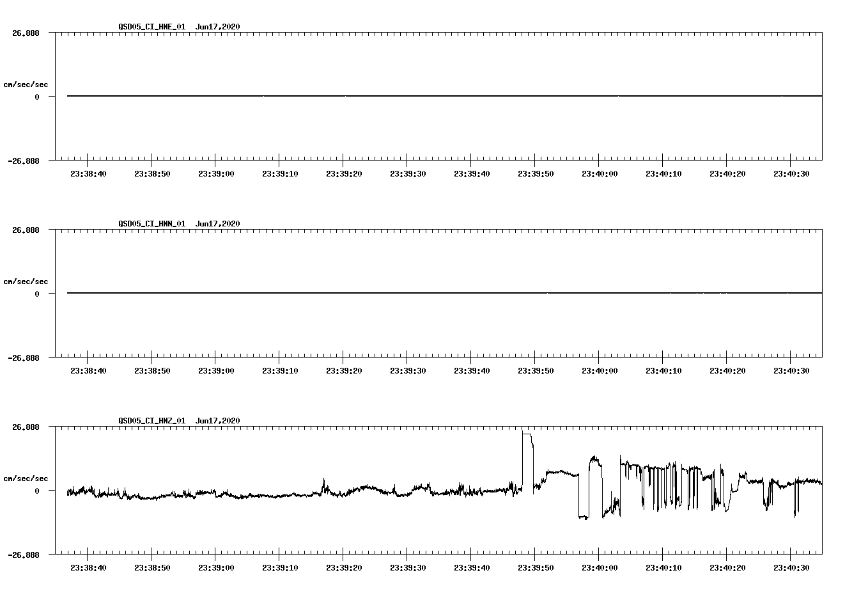Click the clipped peak near 23:39:48 on the HNZ trace
The width and height of the screenshot is (868, 591).
point(527,435)
